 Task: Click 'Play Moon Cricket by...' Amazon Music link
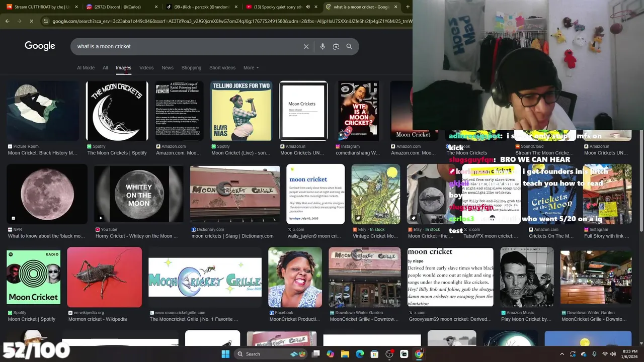(526, 319)
